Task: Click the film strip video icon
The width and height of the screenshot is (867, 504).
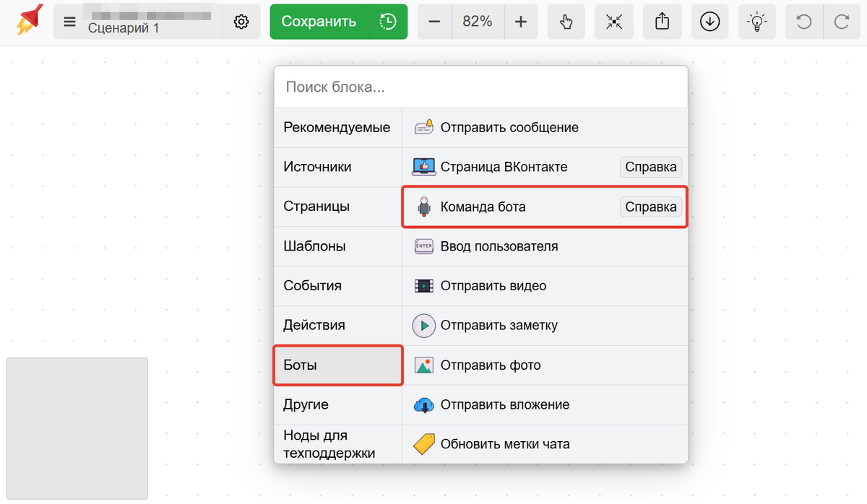Action: (424, 286)
